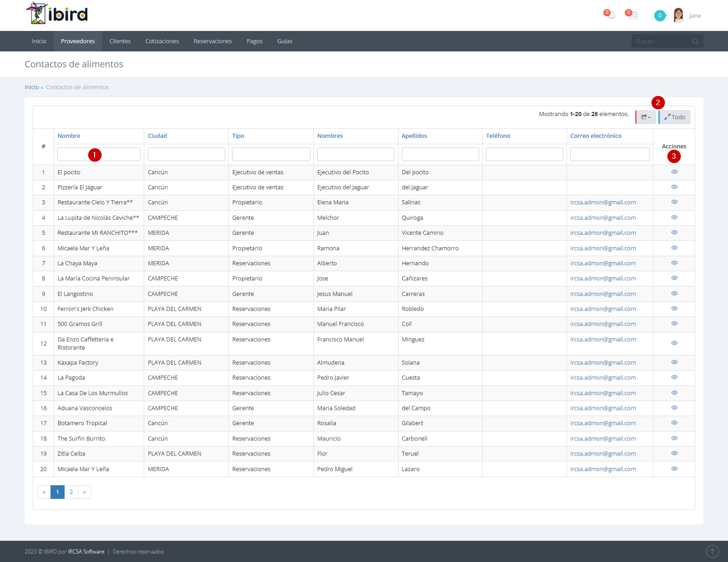View 500 Gramos Grill record
Screen dimensions: 728x562
(x=674, y=324)
